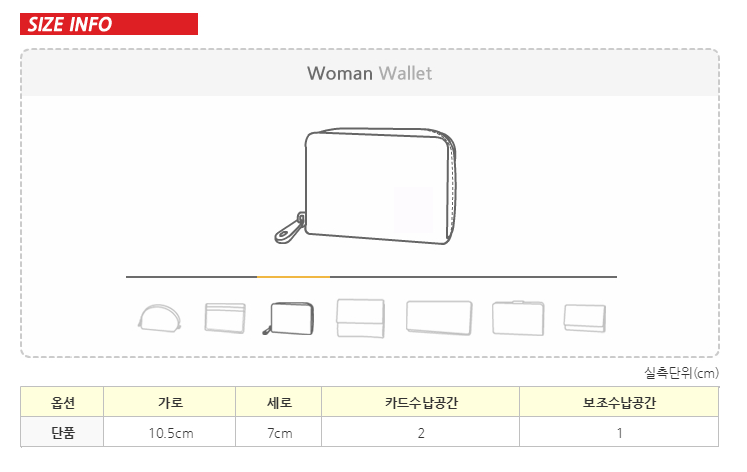Select the tall bifold wallet icon
The height and width of the screenshot is (472, 747).
(360, 318)
